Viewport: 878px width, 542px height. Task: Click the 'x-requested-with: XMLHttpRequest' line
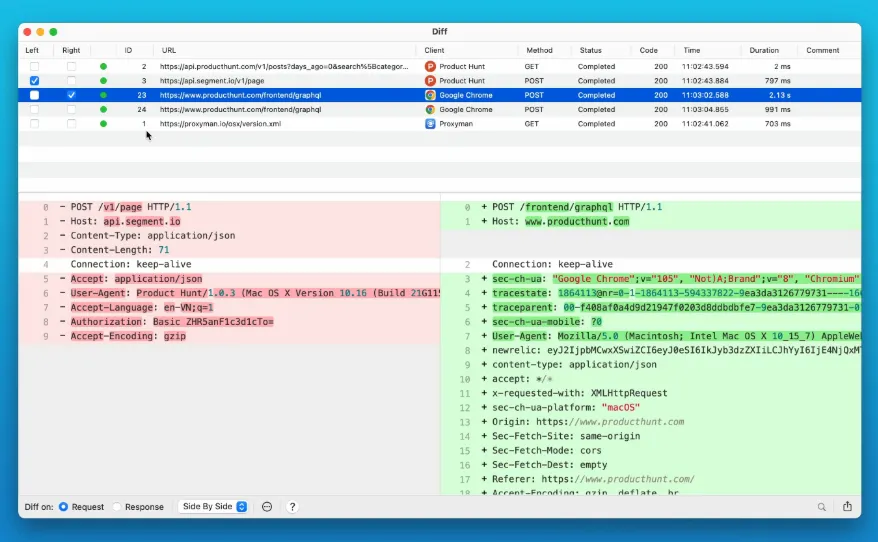click(651, 393)
